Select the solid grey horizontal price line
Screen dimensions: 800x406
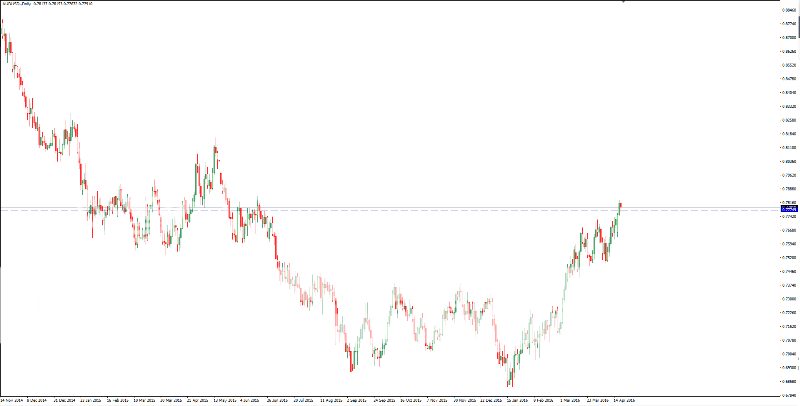[390, 208]
